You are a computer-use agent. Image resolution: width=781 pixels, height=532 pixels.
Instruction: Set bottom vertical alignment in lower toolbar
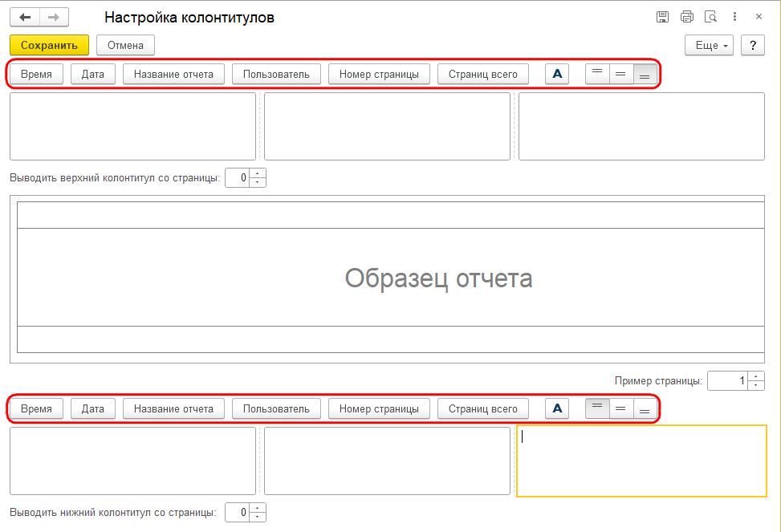click(x=645, y=409)
